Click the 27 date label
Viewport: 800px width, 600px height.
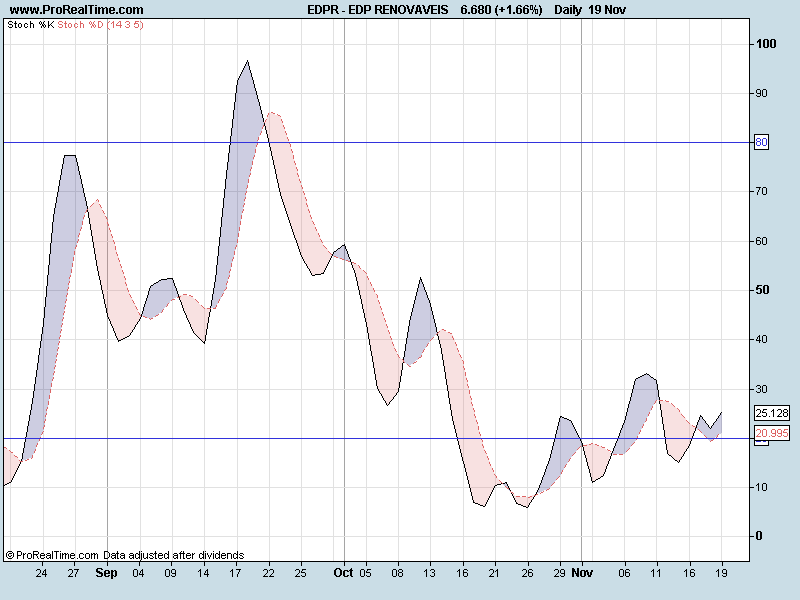pyautogui.click(x=73, y=573)
